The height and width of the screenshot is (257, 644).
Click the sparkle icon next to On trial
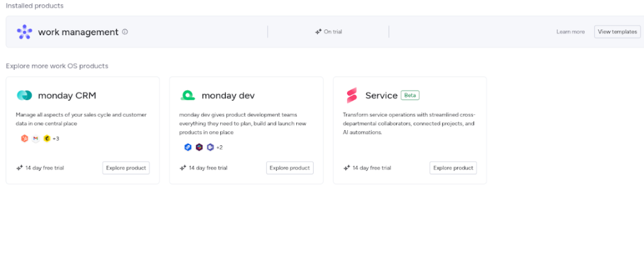click(318, 31)
